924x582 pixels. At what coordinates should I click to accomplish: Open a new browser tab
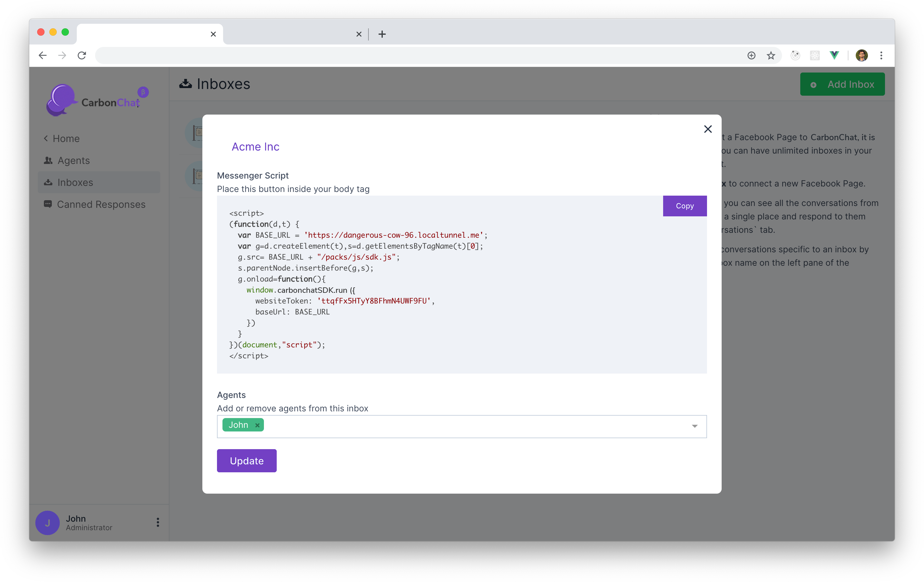[382, 34]
